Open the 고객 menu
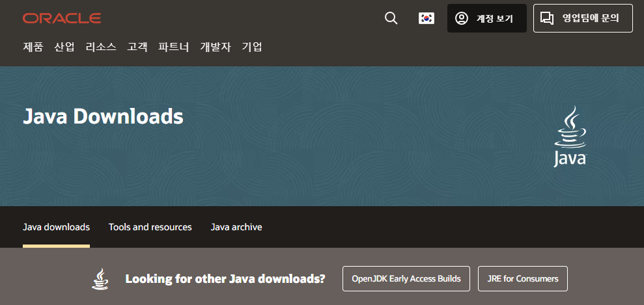The image size is (644, 305). 137,47
